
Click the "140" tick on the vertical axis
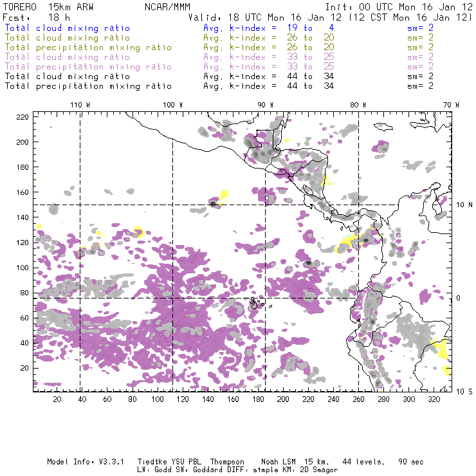[23, 217]
